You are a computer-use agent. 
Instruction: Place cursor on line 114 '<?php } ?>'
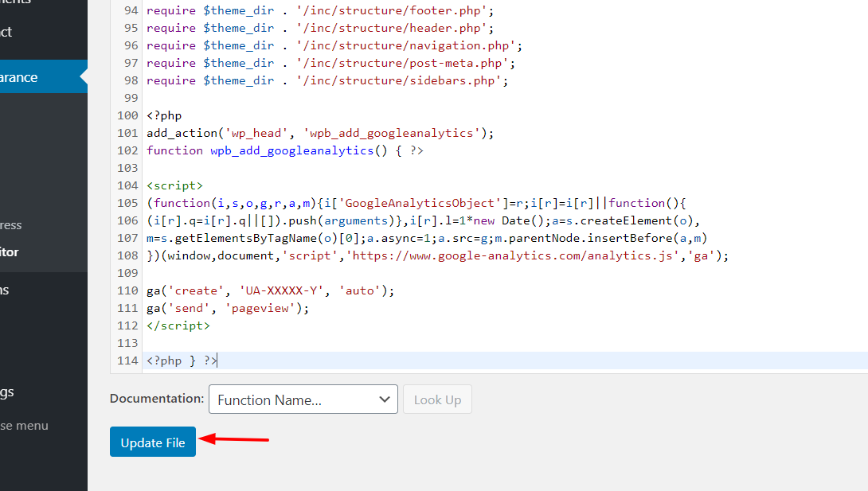point(182,360)
